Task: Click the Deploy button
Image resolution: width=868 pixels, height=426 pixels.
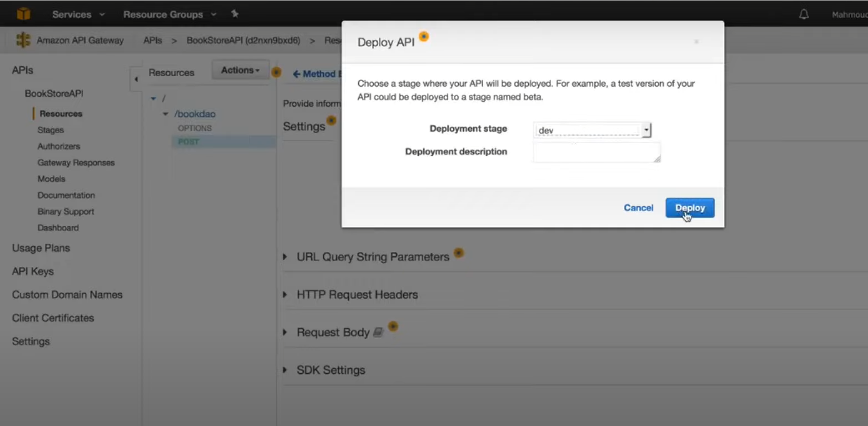Action: (690, 208)
